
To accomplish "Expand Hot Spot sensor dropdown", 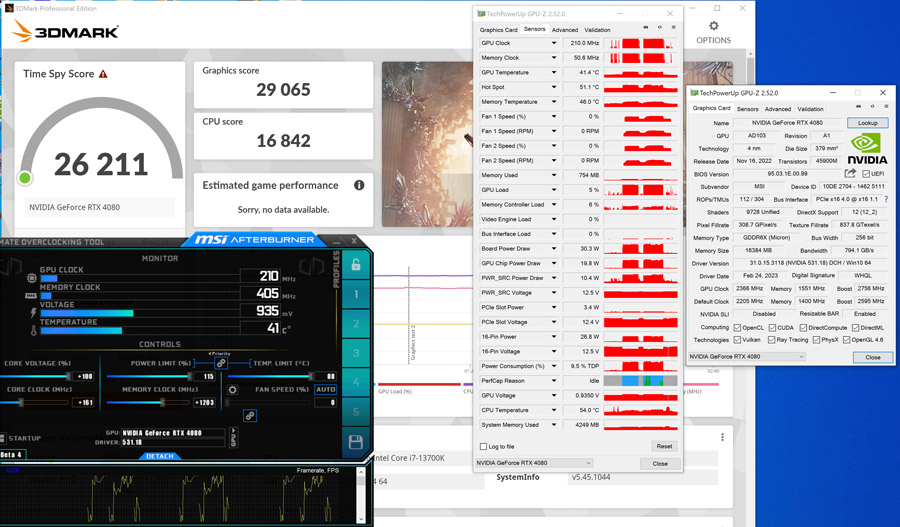I will [554, 87].
